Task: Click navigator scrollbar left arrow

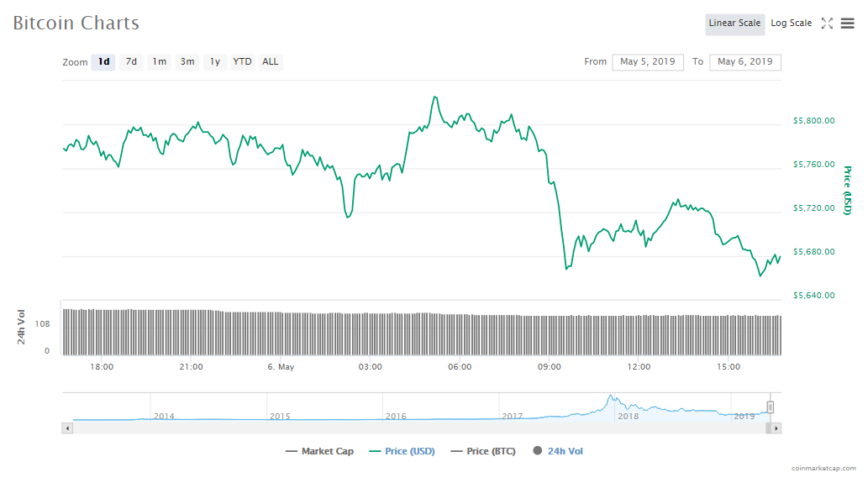Action: [68, 428]
